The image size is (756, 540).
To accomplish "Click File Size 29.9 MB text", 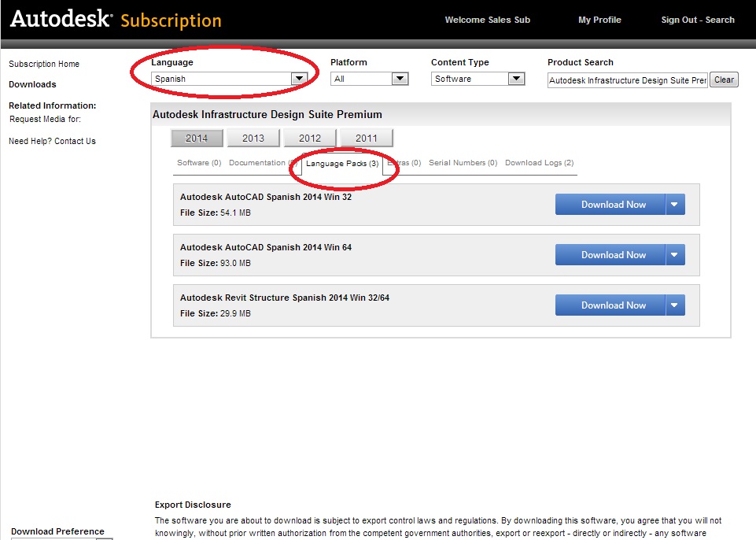I will coord(215,313).
